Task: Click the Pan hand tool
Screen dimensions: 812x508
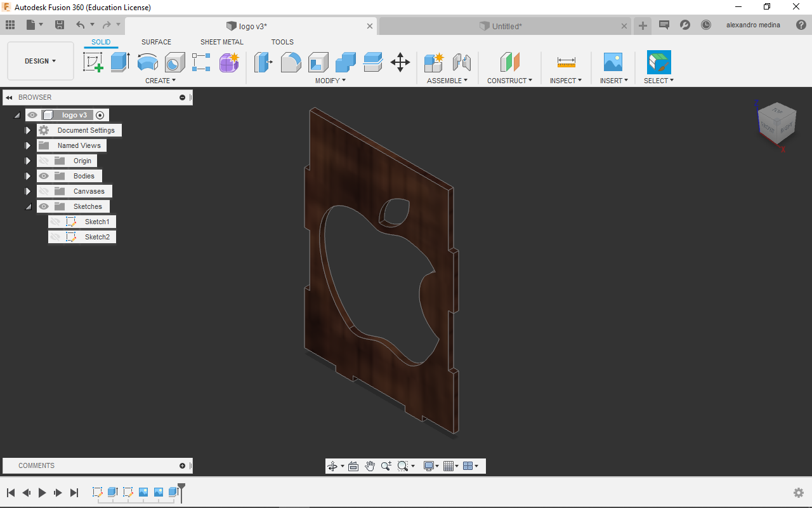Action: pyautogui.click(x=370, y=466)
